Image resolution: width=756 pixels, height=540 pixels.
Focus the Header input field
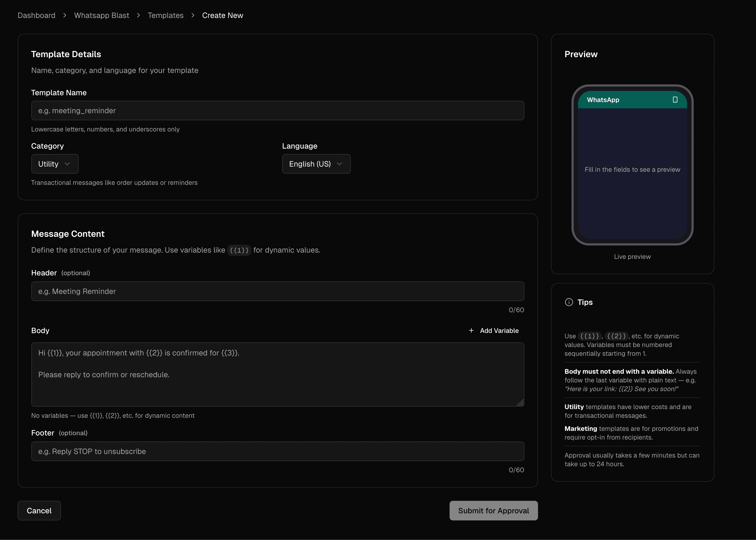(x=278, y=291)
